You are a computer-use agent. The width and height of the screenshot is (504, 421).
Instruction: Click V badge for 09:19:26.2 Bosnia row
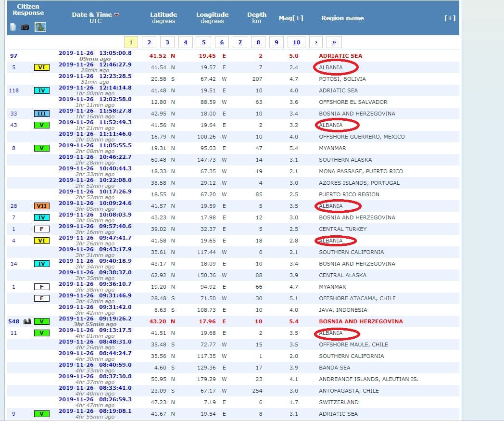click(42, 321)
